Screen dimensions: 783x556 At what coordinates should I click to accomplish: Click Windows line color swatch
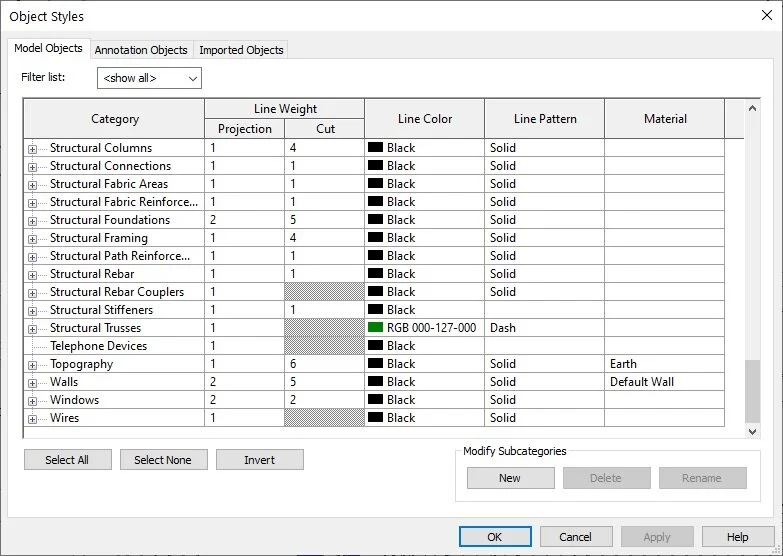[x=376, y=400]
